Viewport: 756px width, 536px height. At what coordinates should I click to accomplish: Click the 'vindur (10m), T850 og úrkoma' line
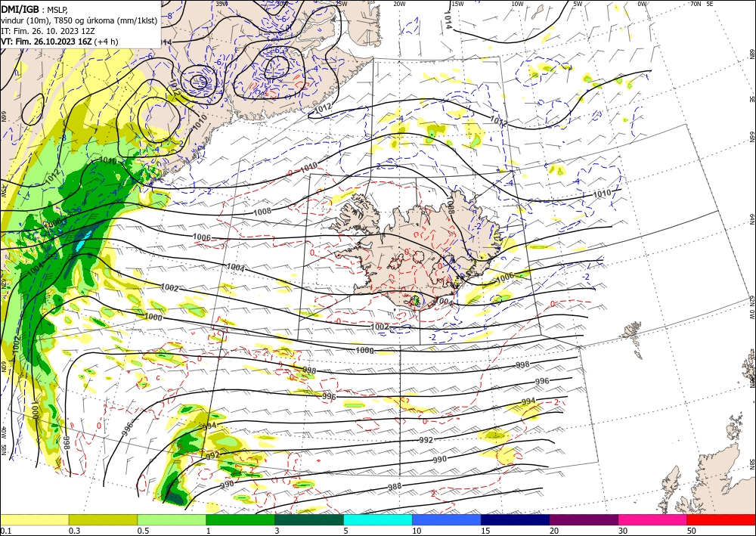point(79,20)
